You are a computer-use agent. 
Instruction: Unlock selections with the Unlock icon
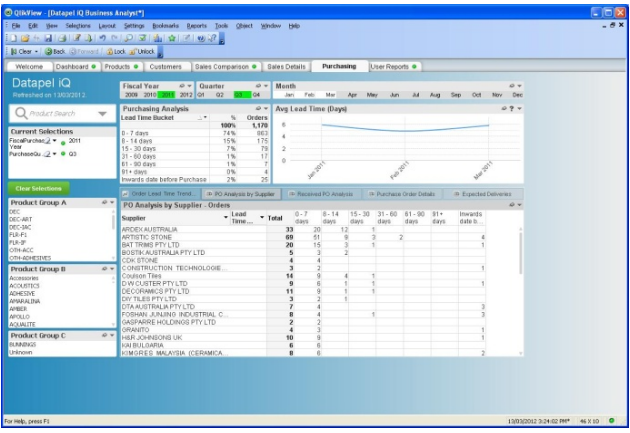click(142, 51)
